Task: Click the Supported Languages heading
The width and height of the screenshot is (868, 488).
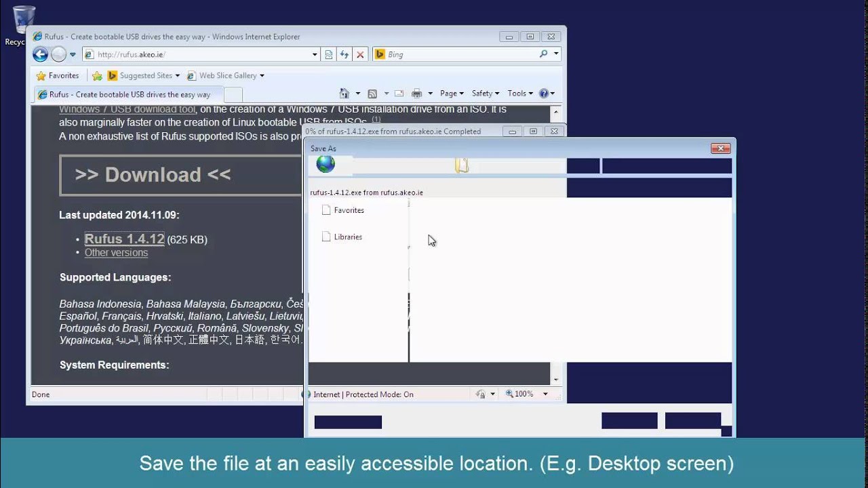Action: (115, 277)
